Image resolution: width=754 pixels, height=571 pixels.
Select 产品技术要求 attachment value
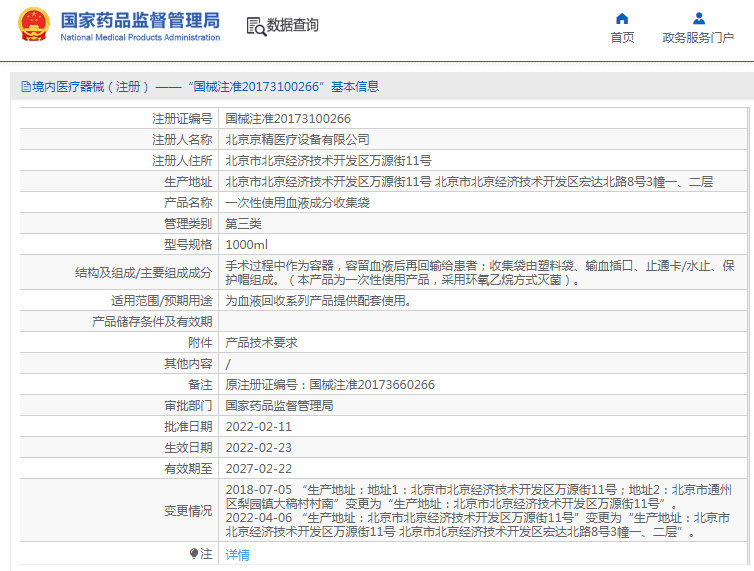pos(262,343)
